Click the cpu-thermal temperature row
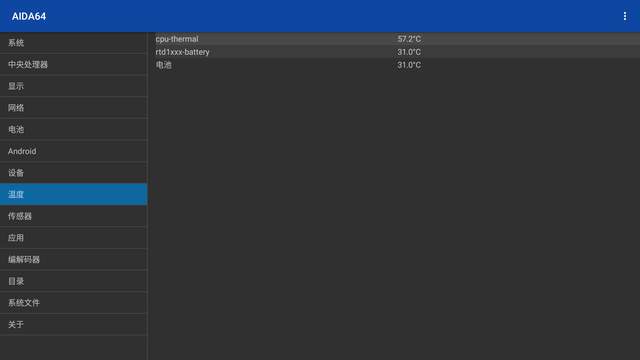The height and width of the screenshot is (360, 640). [x=394, y=39]
